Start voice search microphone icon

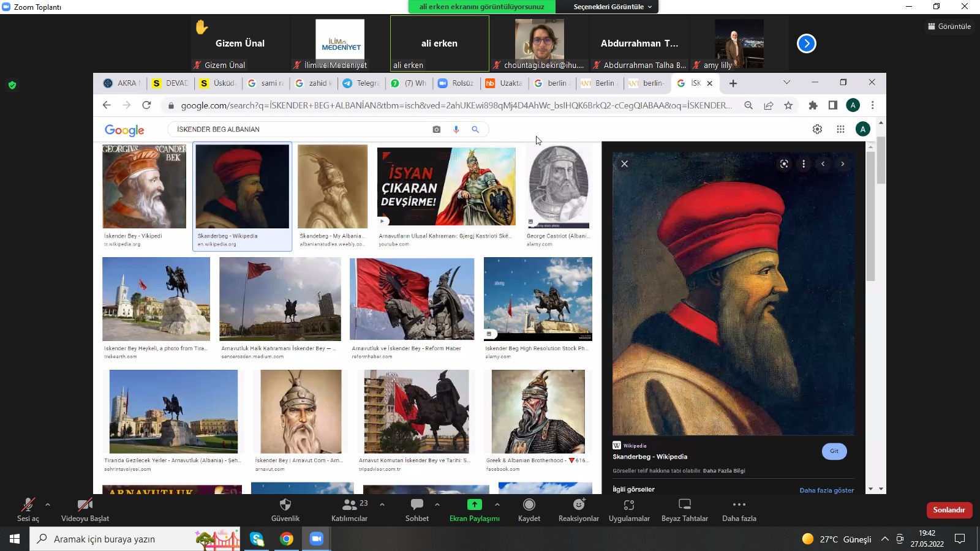[x=456, y=129]
